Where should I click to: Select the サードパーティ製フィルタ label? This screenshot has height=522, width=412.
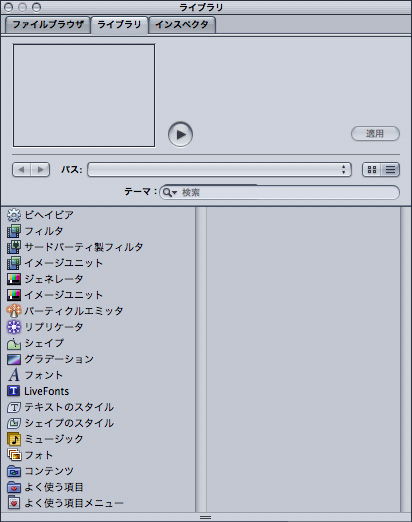tap(84, 247)
